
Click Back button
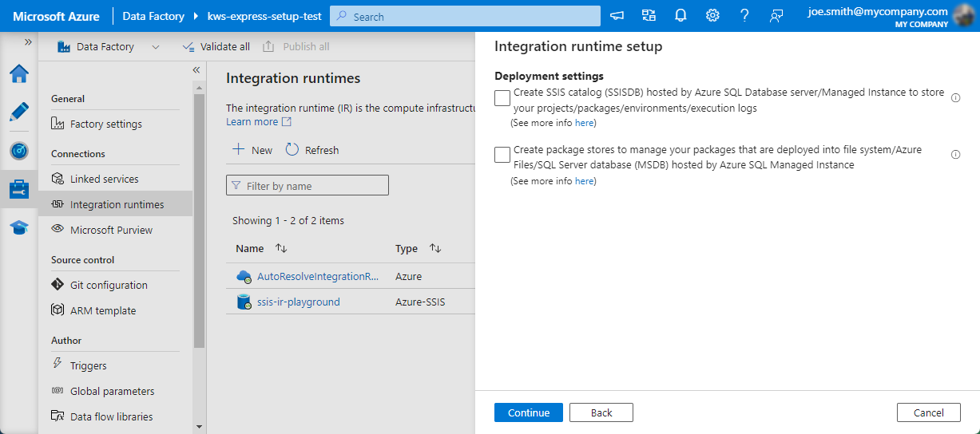click(601, 412)
